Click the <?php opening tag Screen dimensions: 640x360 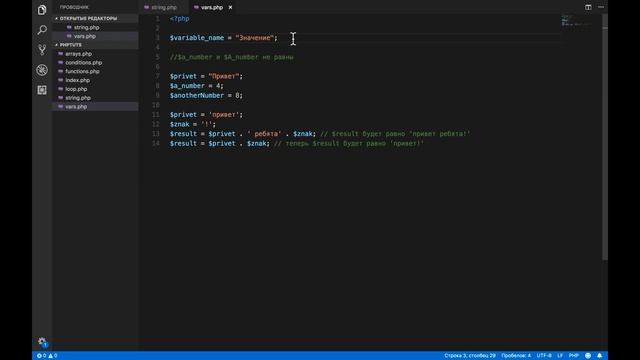(180, 19)
